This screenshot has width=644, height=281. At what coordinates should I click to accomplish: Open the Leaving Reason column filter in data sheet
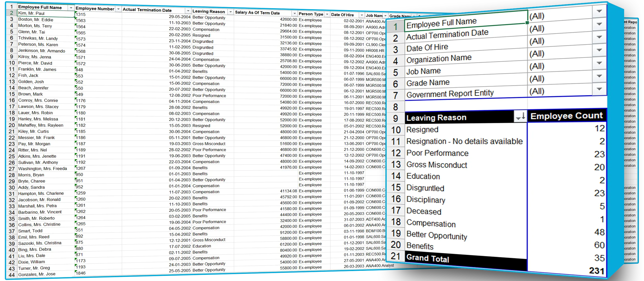(230, 12)
